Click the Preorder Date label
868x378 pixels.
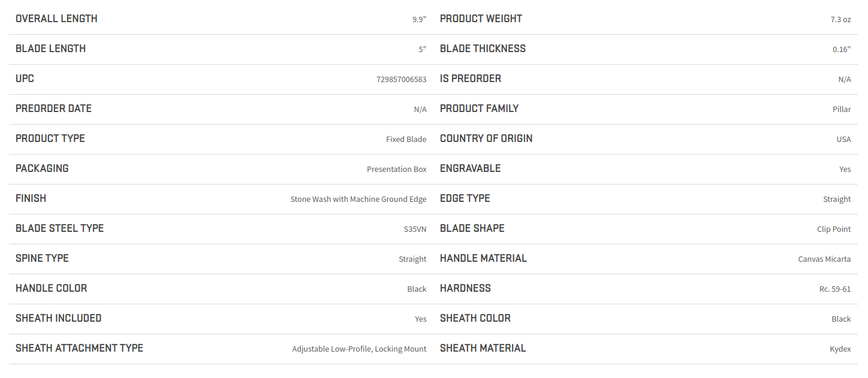[53, 108]
